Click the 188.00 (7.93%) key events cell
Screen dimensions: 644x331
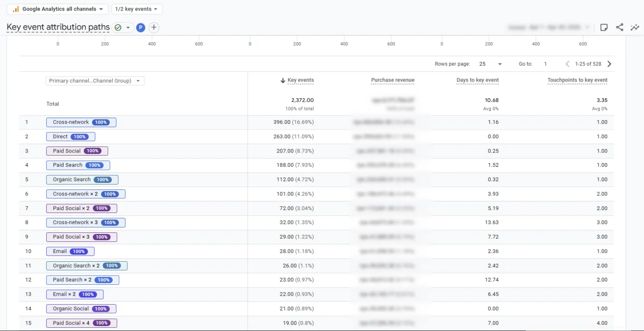coord(295,165)
